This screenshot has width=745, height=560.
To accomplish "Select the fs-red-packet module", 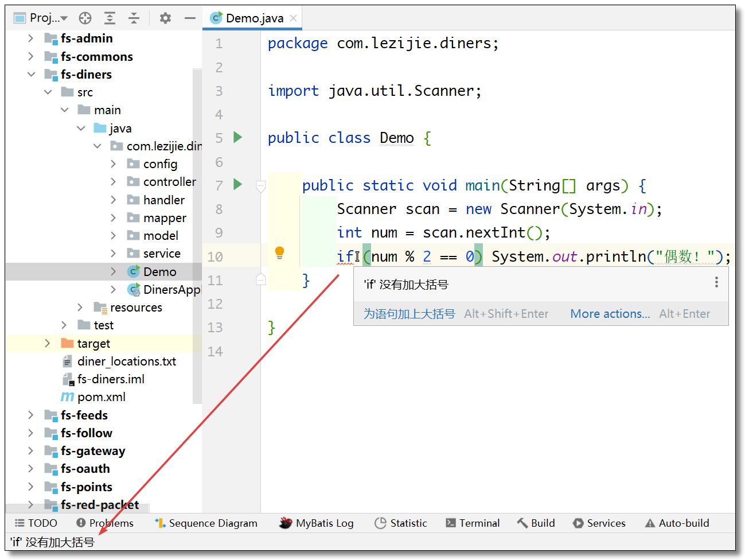I will (99, 505).
